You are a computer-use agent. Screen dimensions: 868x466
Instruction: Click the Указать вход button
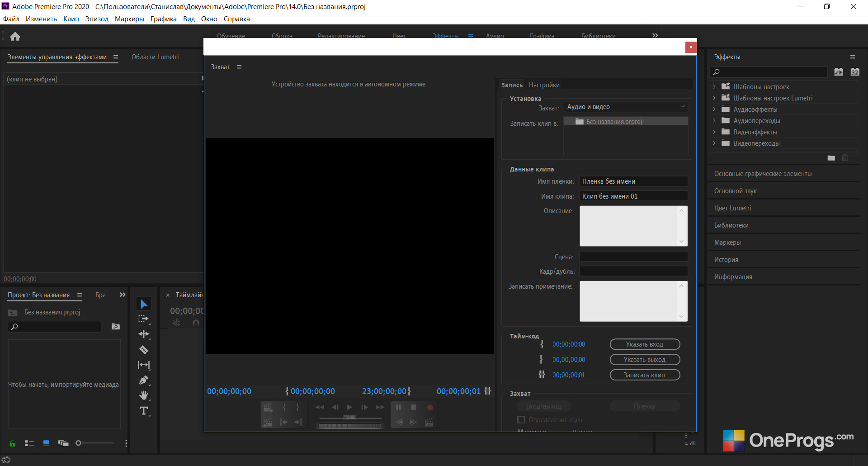coord(645,344)
